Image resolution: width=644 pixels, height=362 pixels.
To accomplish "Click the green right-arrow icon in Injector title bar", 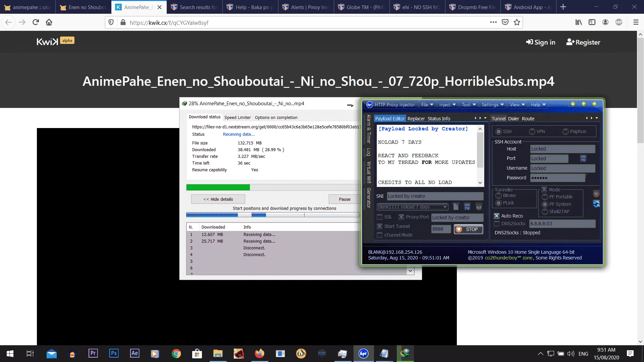I will pyautogui.click(x=594, y=104).
